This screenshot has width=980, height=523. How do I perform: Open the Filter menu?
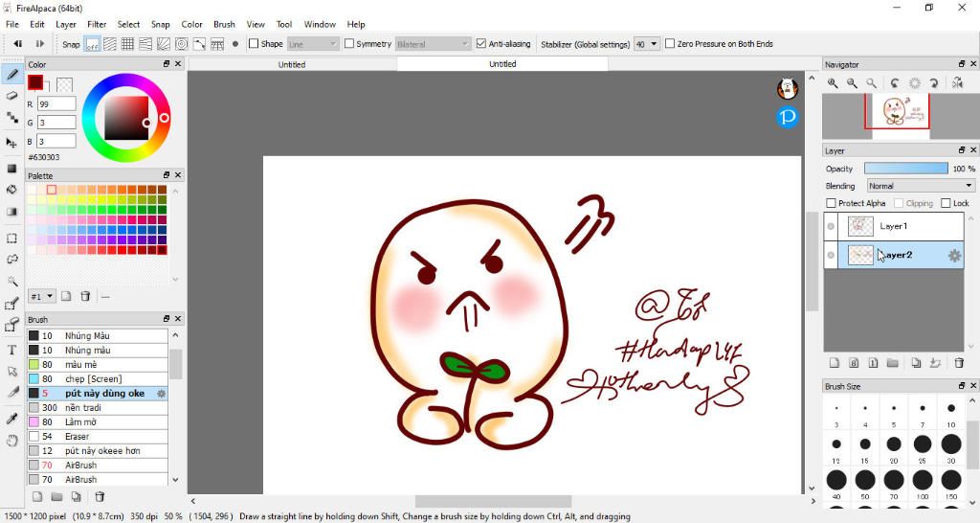click(x=97, y=24)
